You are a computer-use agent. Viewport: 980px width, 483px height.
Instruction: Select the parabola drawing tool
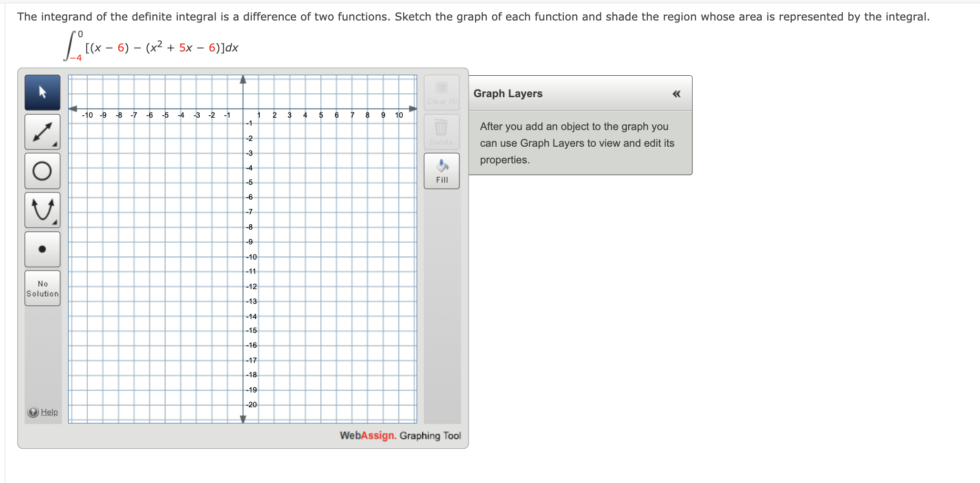[x=42, y=210]
